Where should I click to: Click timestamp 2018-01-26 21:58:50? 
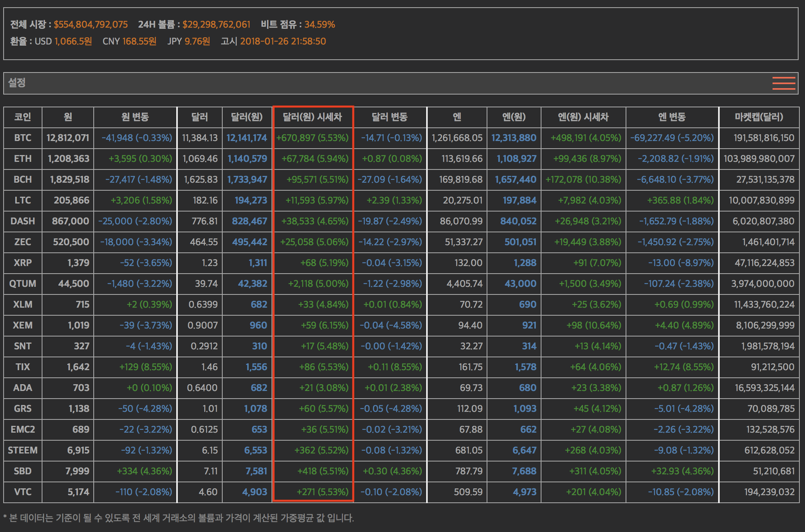tap(283, 41)
